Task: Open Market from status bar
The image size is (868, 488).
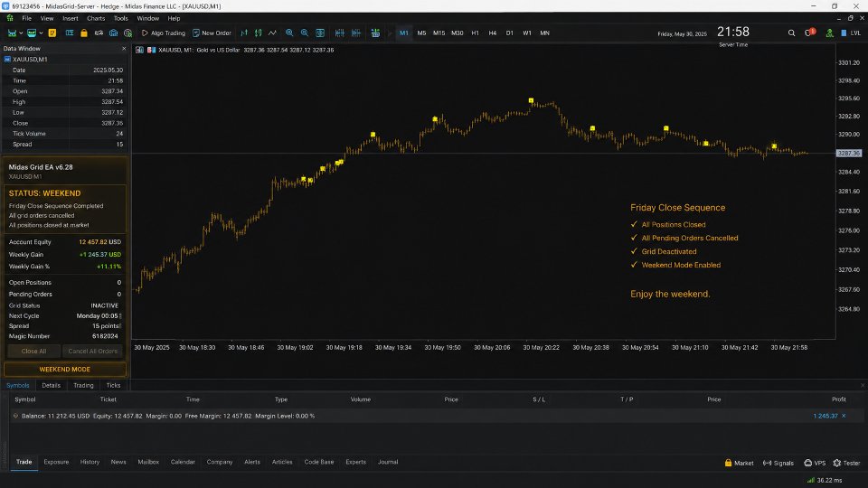Action: [x=739, y=463]
